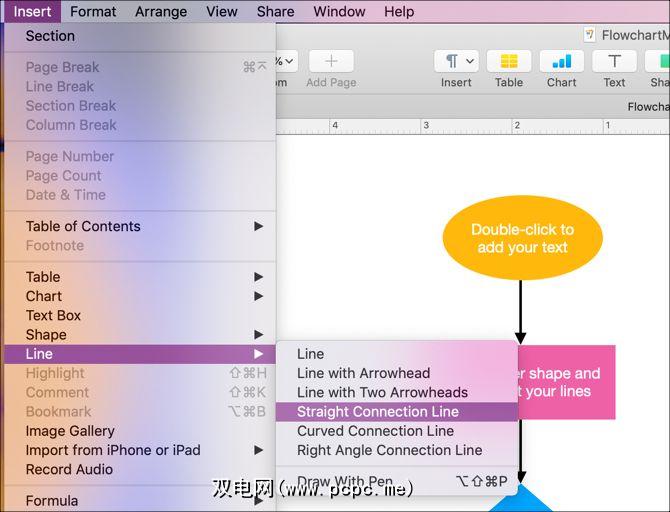Viewport: 670px width, 512px height.
Task: Click the Shape toolbar icon
Action: click(x=658, y=61)
